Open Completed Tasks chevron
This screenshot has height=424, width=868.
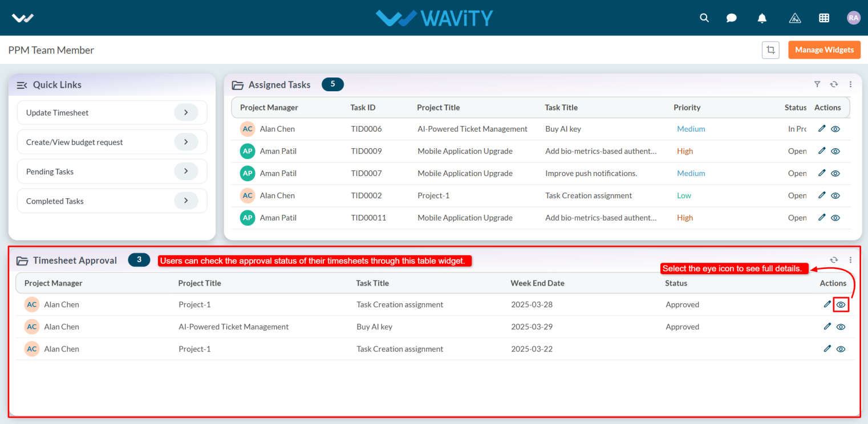[186, 201]
